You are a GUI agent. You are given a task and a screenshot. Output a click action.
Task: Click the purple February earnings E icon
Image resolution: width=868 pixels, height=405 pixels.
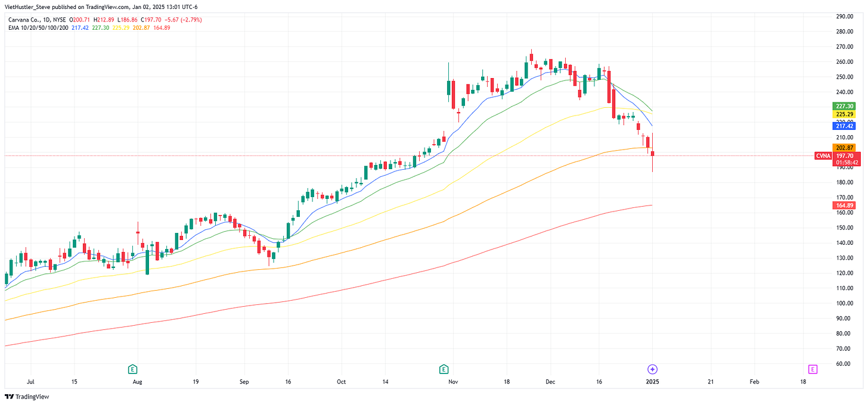(x=812, y=369)
